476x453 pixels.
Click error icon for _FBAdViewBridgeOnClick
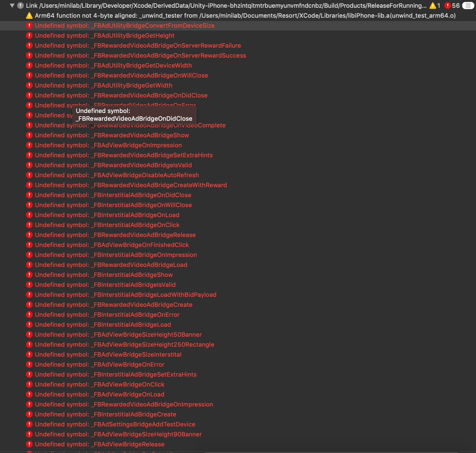29,384
